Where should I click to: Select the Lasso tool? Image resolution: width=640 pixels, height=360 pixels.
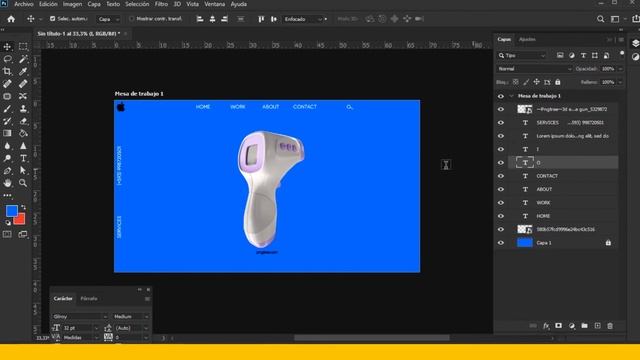[7, 59]
